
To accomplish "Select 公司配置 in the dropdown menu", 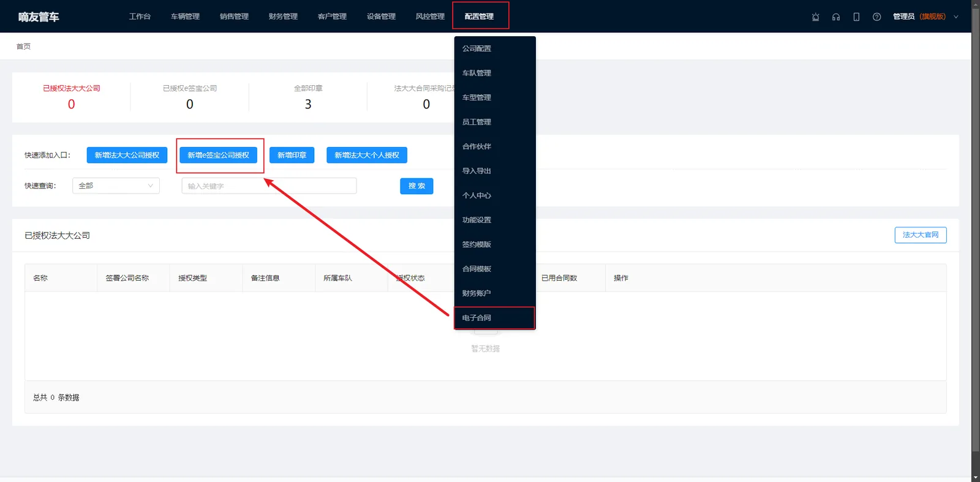I will 495,48.
